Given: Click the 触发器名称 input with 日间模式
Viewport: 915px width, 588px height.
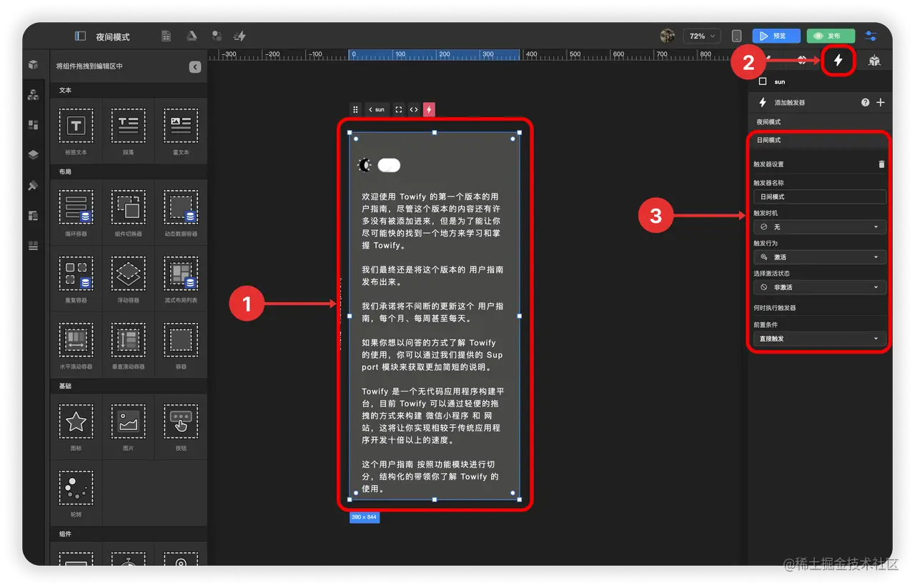Looking at the screenshot, I should [x=819, y=196].
